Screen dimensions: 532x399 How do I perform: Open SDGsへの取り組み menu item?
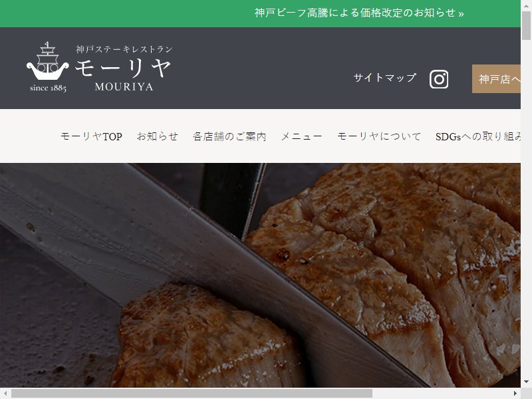pyautogui.click(x=478, y=136)
